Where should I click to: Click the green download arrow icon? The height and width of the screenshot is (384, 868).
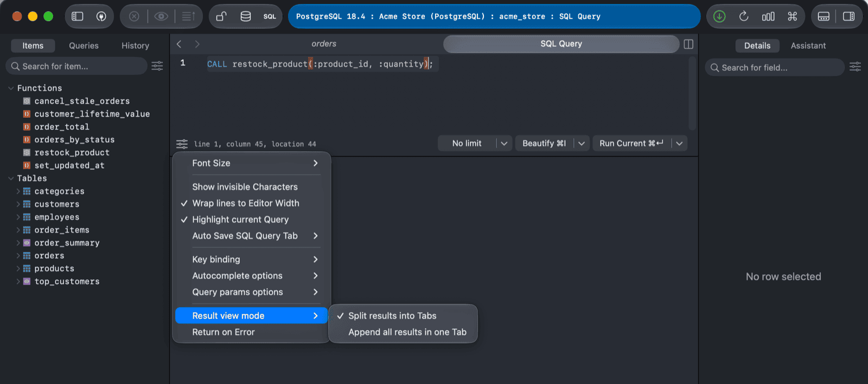[x=719, y=16]
